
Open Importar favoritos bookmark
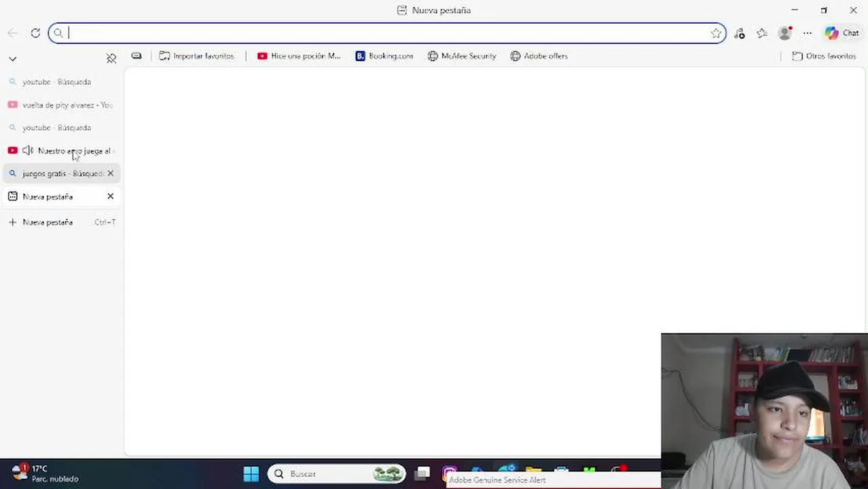(197, 56)
